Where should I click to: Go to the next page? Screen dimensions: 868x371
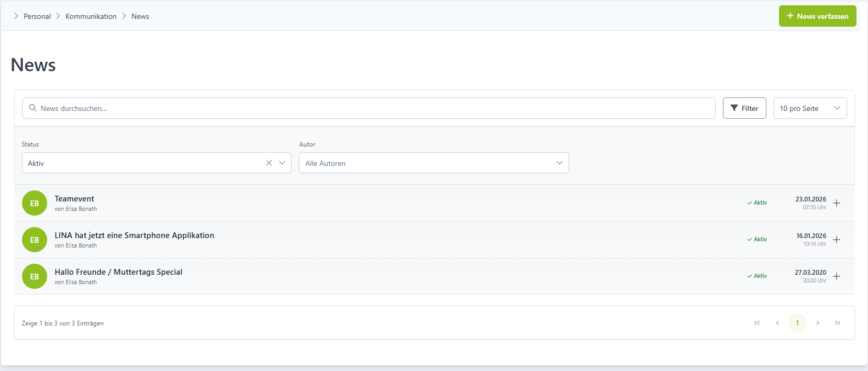pos(818,323)
